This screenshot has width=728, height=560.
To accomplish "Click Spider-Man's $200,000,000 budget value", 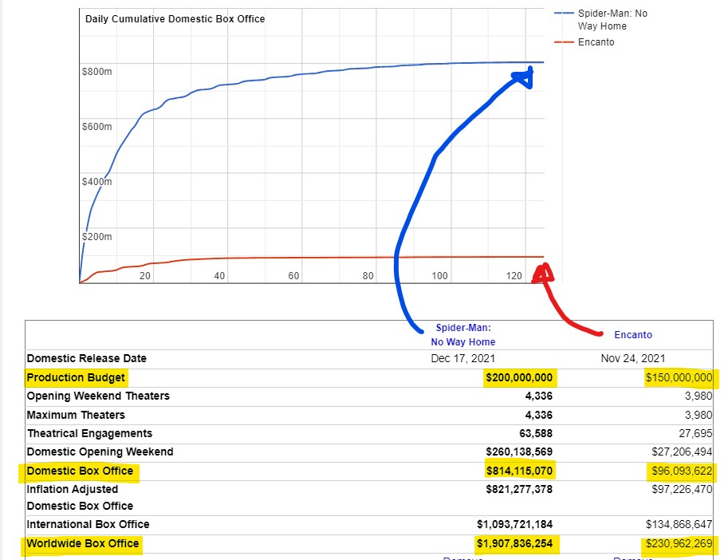I will [518, 377].
